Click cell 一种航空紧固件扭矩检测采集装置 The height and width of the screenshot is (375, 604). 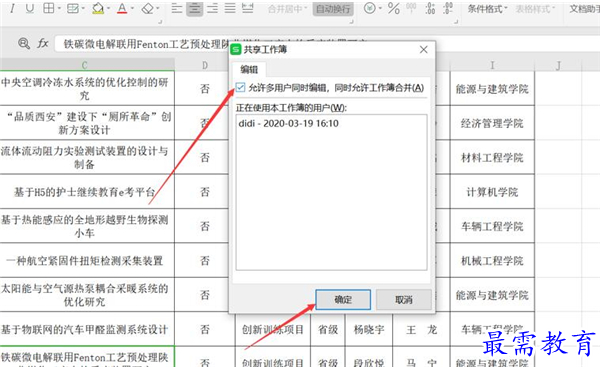click(x=87, y=261)
